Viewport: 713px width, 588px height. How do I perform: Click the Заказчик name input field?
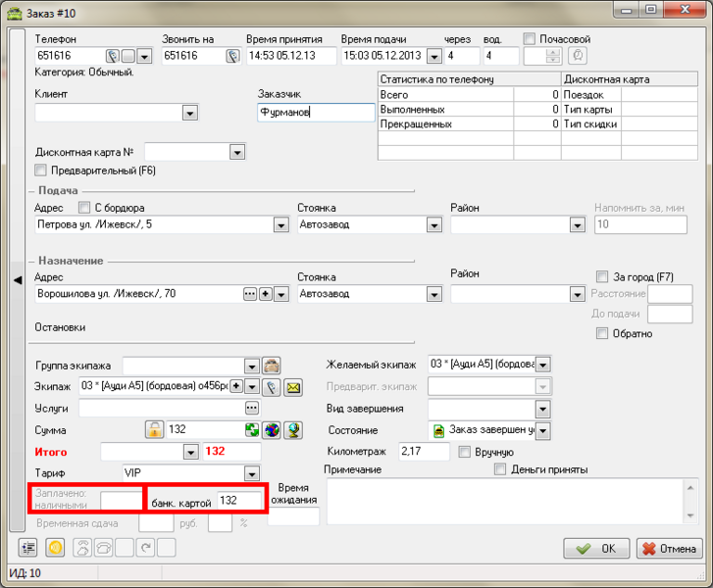coord(314,113)
